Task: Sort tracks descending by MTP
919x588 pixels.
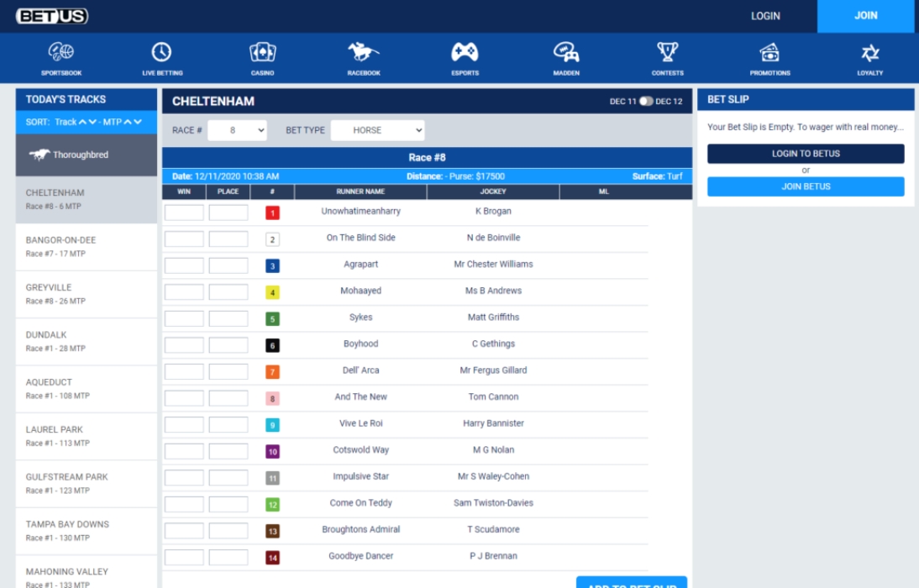Action: [138, 122]
